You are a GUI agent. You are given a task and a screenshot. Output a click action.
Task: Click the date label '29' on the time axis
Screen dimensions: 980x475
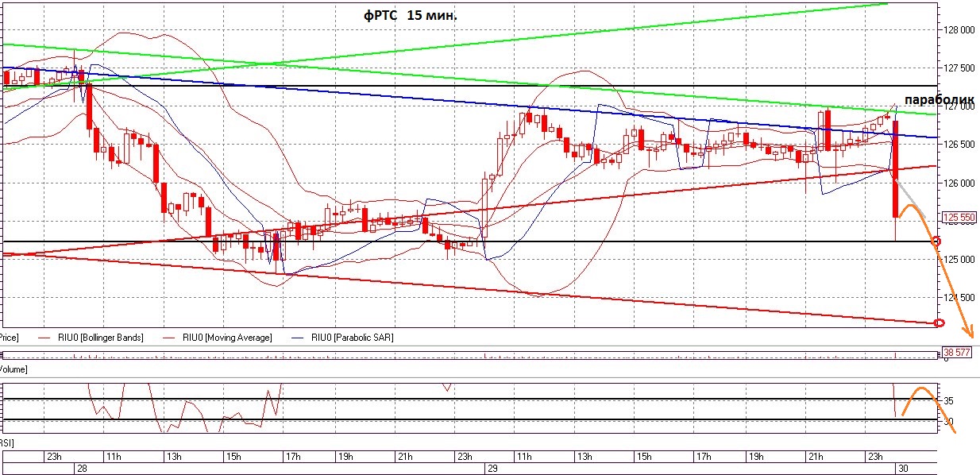492,469
